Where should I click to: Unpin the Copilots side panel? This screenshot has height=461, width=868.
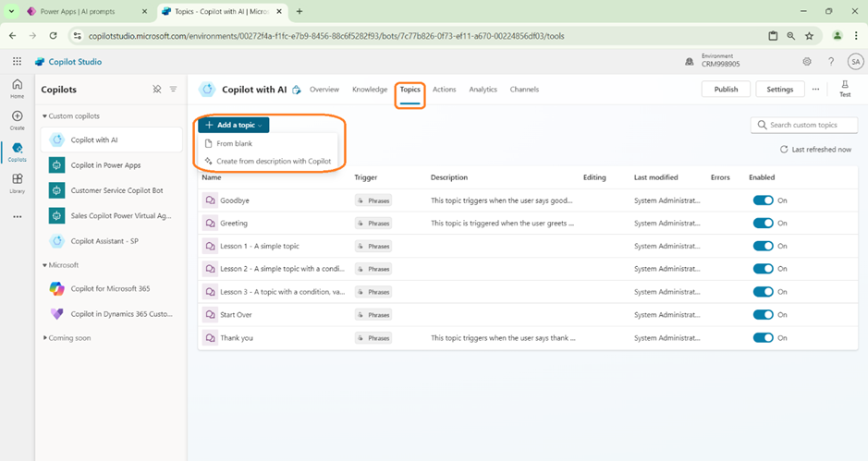point(156,90)
